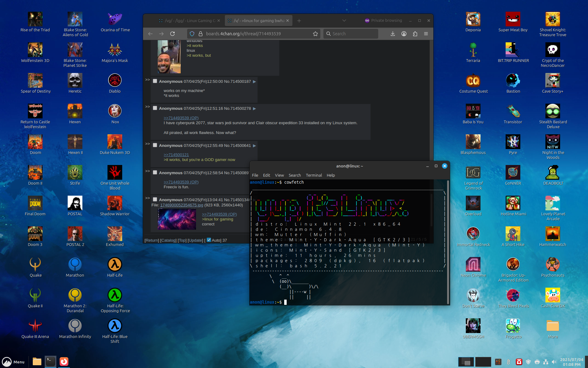Viewport: 588px width, 368px height.
Task: Expand post menu arrow for No.714500278
Action: tap(254, 109)
